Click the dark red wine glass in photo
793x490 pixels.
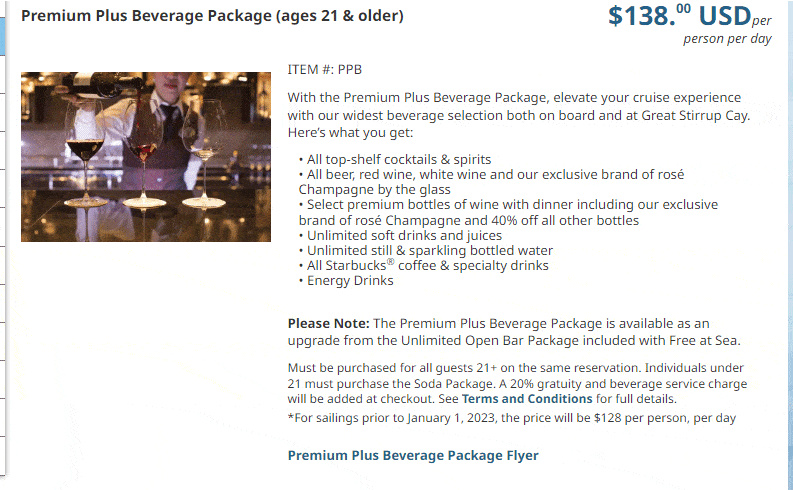pos(85,152)
